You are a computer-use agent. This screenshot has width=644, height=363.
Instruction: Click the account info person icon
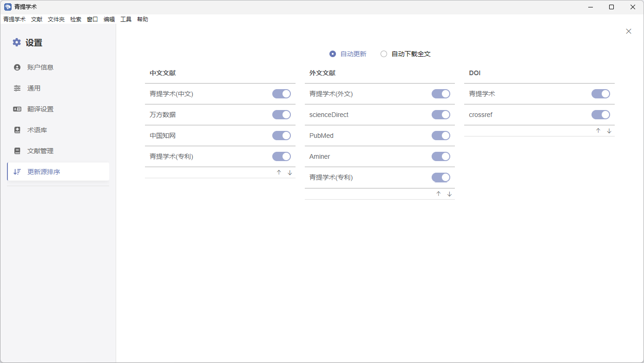pyautogui.click(x=17, y=67)
